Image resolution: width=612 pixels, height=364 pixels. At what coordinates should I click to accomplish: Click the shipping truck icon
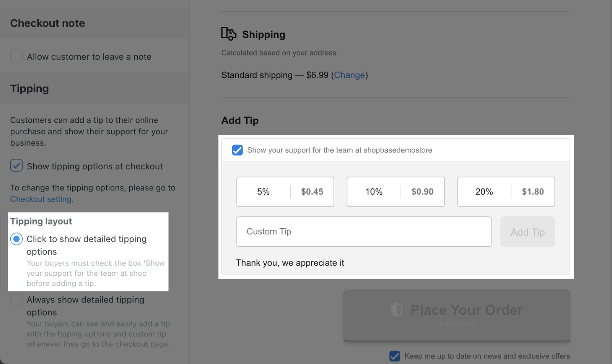(x=229, y=34)
